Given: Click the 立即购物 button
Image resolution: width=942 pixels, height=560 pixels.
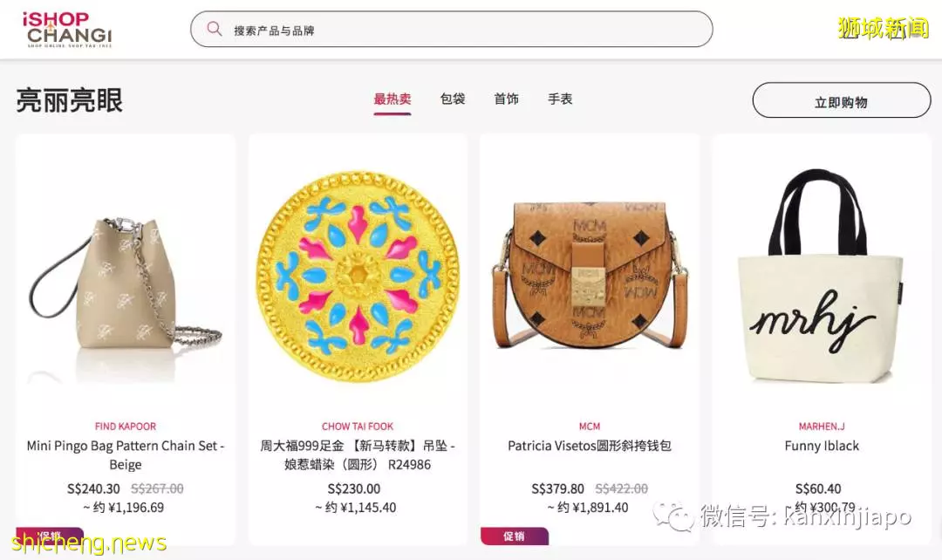Looking at the screenshot, I should 841,100.
